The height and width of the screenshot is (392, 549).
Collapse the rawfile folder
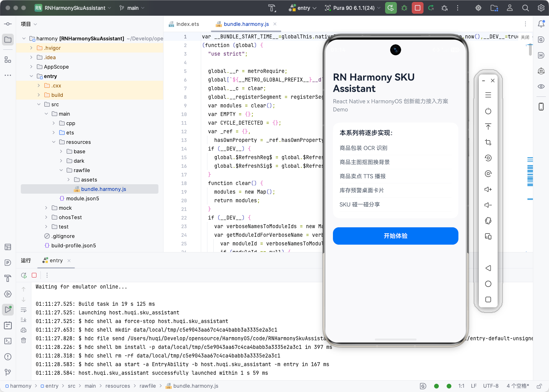point(61,170)
